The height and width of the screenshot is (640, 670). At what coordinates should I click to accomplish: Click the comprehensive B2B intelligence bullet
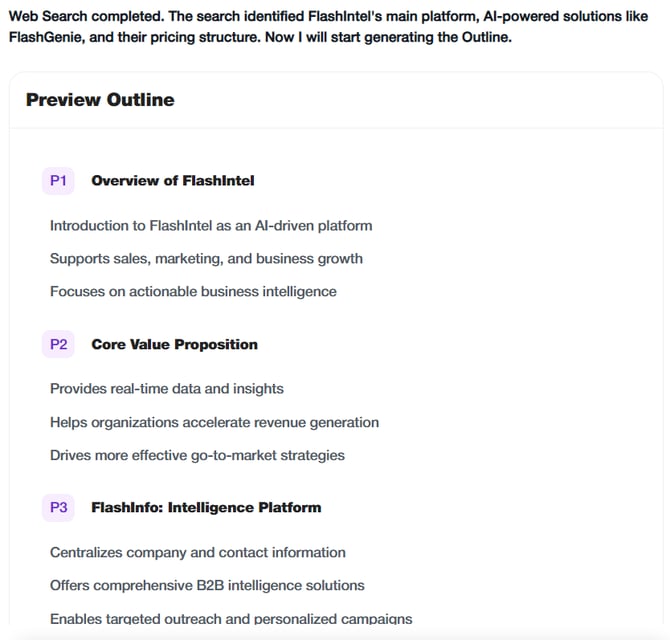tap(207, 586)
